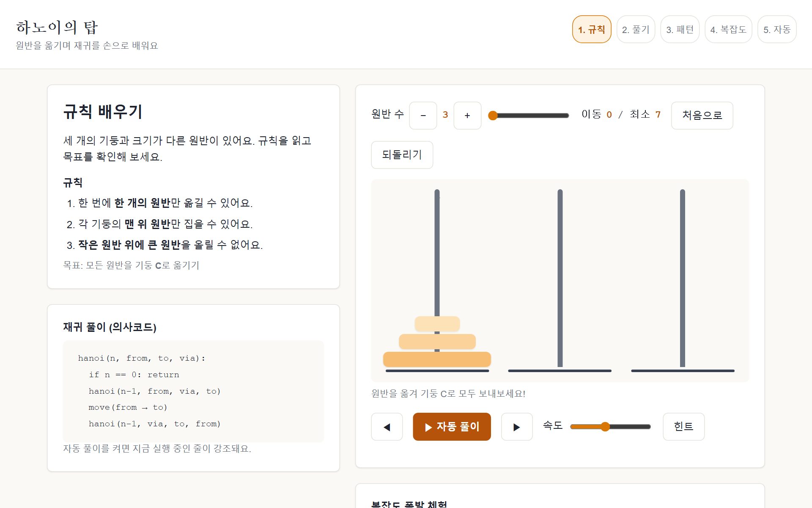Click the hanoi(n-1, via, to, from) line
This screenshot has height=508, width=812.
[154, 424]
